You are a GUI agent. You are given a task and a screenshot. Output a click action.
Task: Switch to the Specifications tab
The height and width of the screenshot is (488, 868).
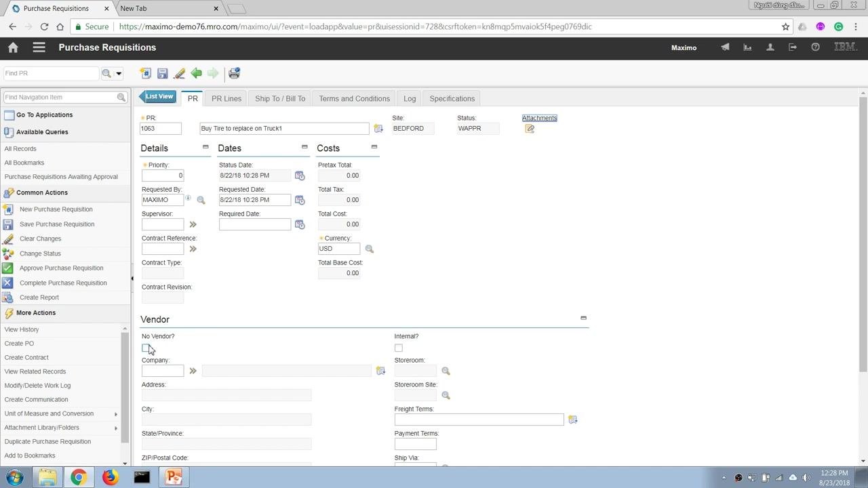coord(452,98)
